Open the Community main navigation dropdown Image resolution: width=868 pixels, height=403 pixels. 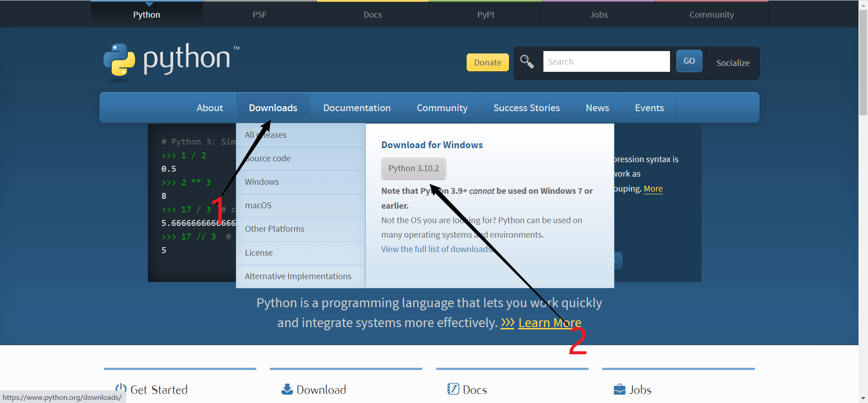pyautogui.click(x=442, y=108)
